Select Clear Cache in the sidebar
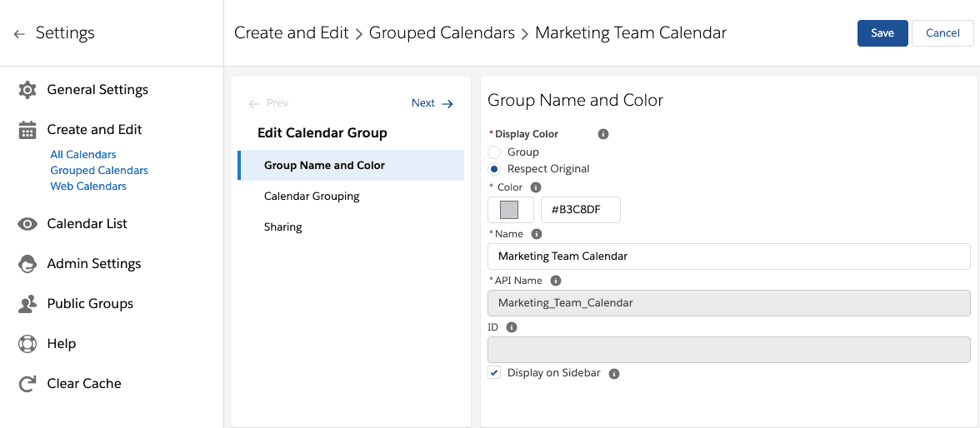Screen dimensions: 980x428 pyautogui.click(x=83, y=384)
